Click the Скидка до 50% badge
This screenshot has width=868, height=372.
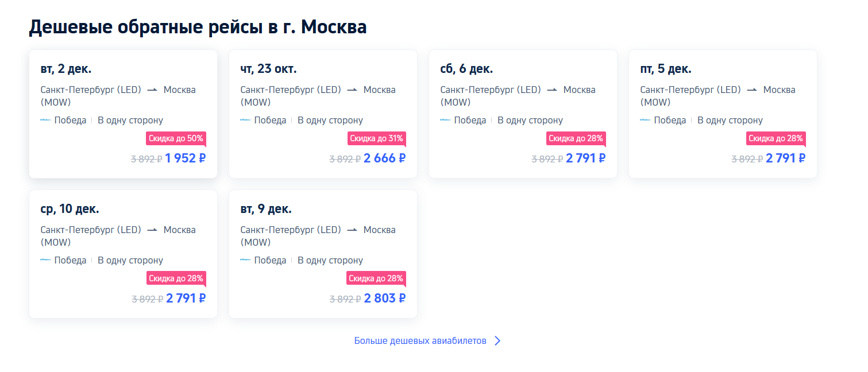[x=176, y=138]
